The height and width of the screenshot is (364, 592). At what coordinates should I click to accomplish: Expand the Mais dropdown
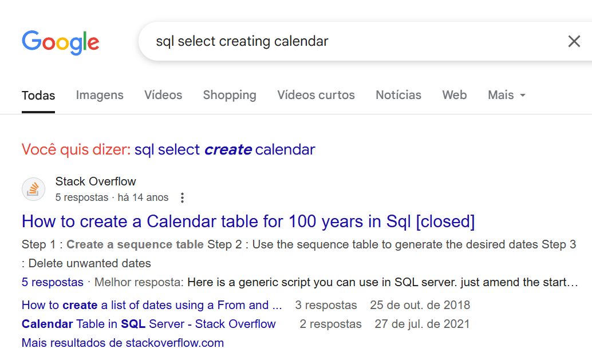[x=506, y=95]
